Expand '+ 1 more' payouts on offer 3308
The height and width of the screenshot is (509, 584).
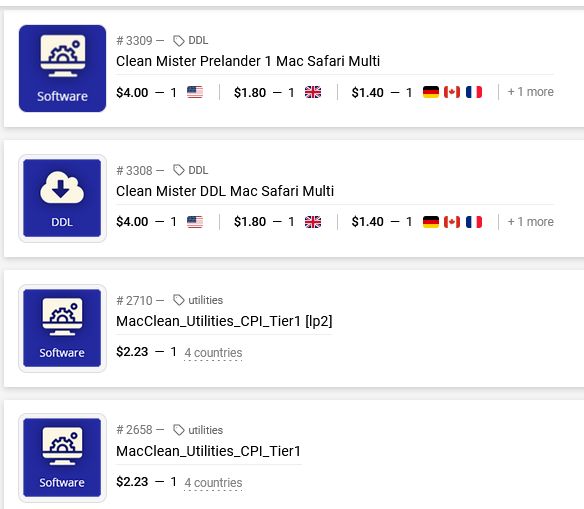pos(530,222)
